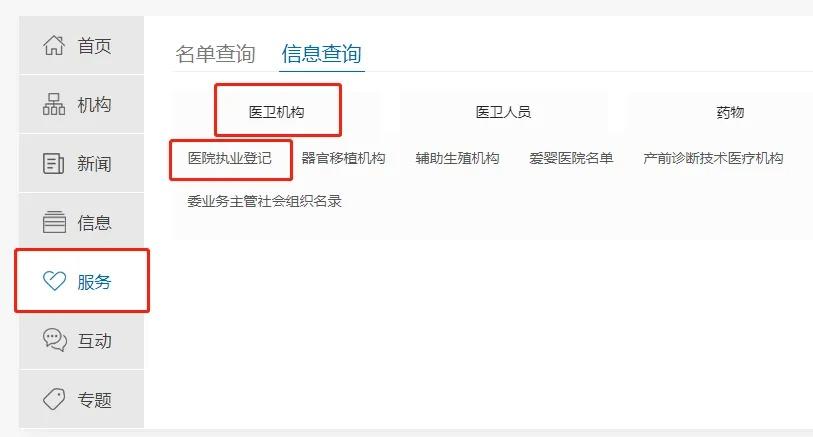Choose the 医卫人员 category

pyautogui.click(x=503, y=112)
